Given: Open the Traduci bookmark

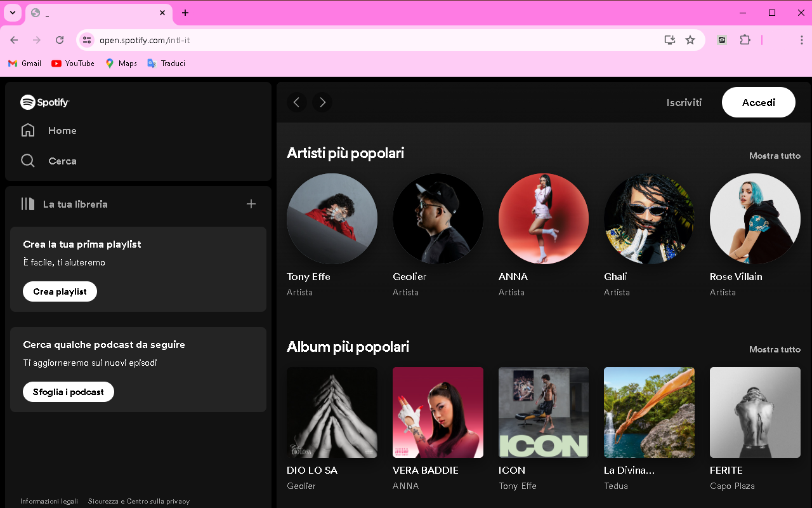Looking at the screenshot, I should (166, 63).
